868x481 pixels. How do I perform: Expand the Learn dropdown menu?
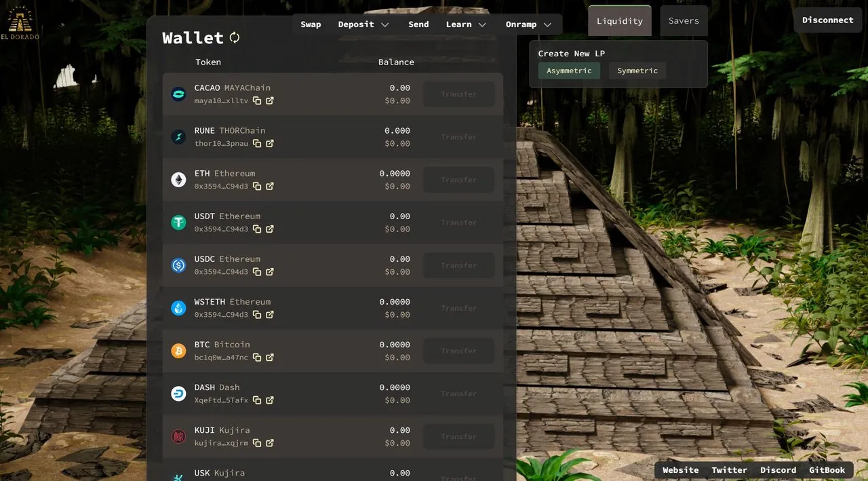click(467, 24)
